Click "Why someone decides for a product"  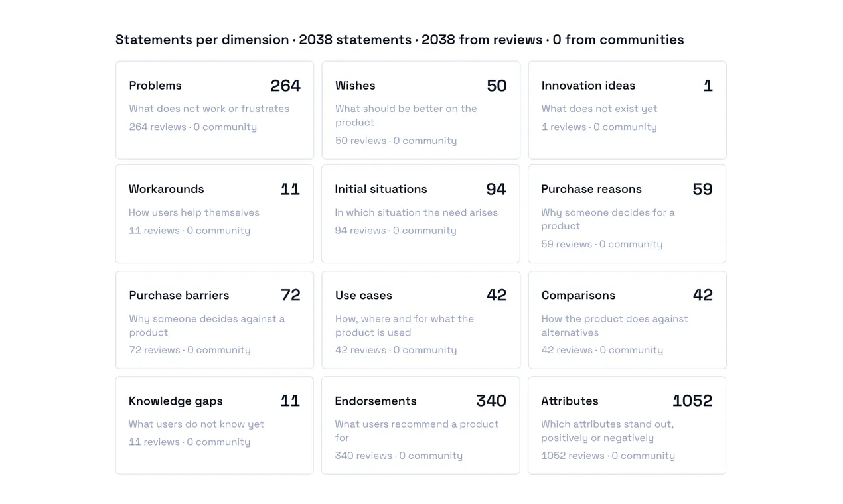[x=608, y=219]
